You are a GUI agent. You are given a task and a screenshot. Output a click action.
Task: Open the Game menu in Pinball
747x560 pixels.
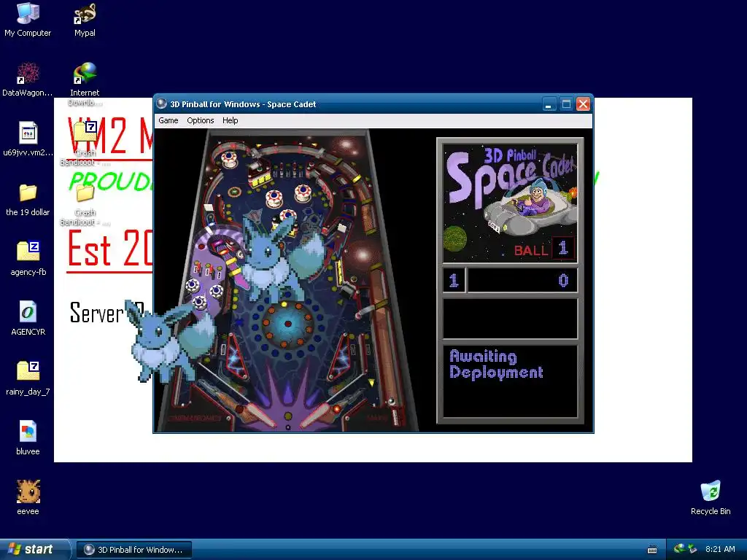(169, 120)
